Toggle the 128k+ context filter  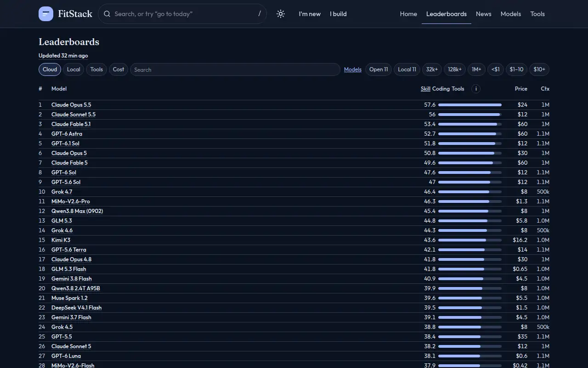(455, 69)
